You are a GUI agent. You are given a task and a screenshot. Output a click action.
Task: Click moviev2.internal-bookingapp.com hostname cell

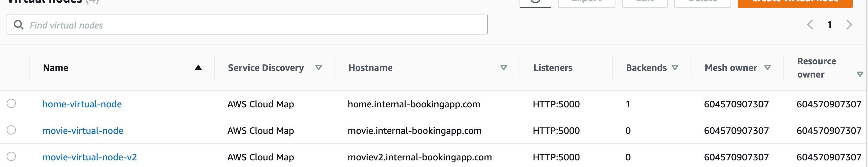419,157
